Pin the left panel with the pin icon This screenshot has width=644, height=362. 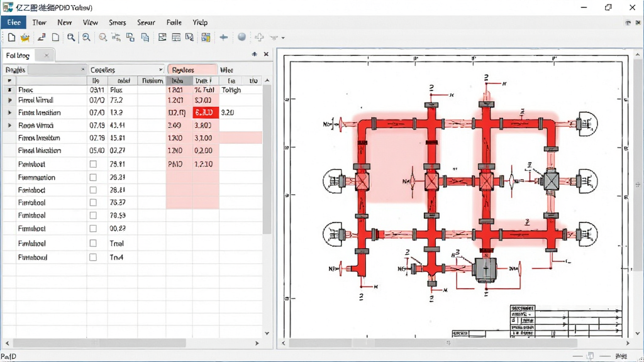coord(255,54)
